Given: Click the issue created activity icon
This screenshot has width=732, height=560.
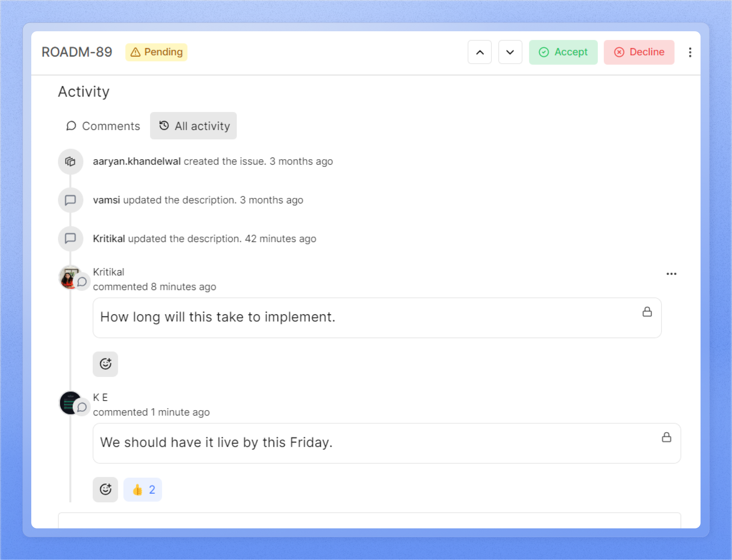Looking at the screenshot, I should pos(71,162).
